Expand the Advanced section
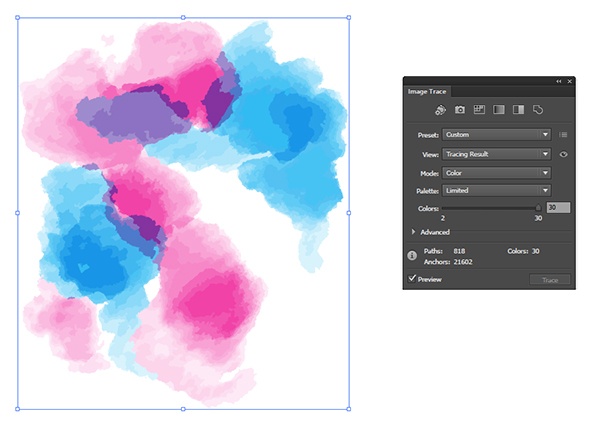Screen dimensions: 600x434 pyautogui.click(x=413, y=232)
